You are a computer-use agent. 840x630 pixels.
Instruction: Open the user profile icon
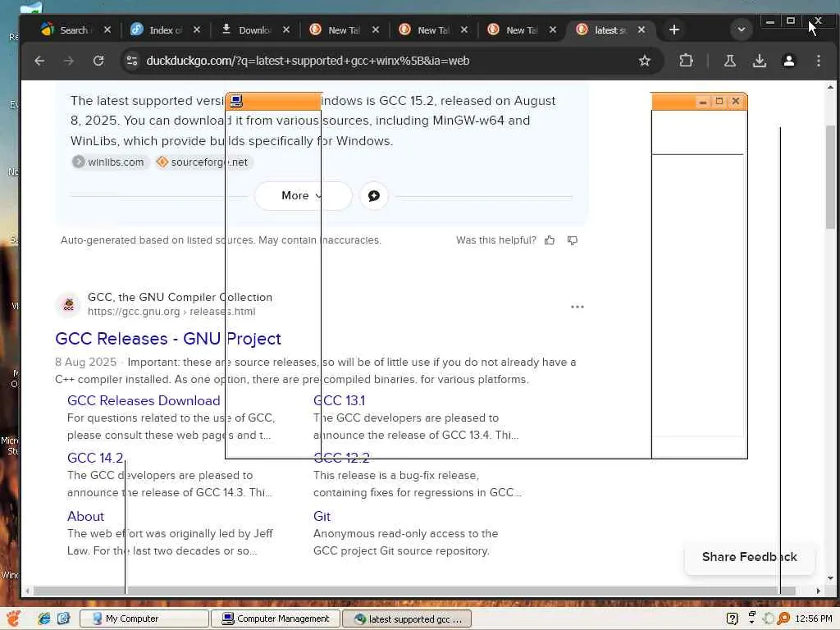tap(788, 61)
